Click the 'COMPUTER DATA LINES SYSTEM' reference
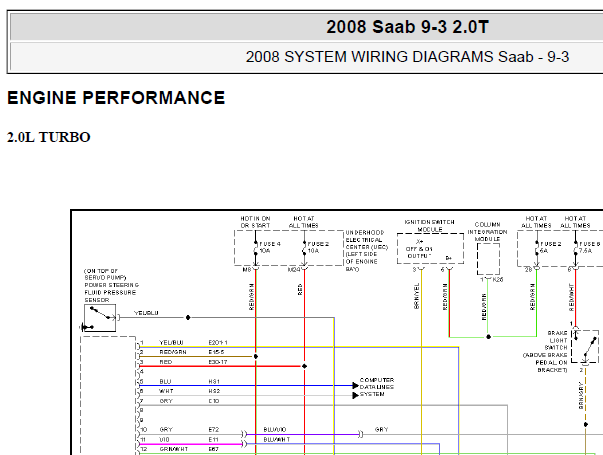 click(377, 387)
